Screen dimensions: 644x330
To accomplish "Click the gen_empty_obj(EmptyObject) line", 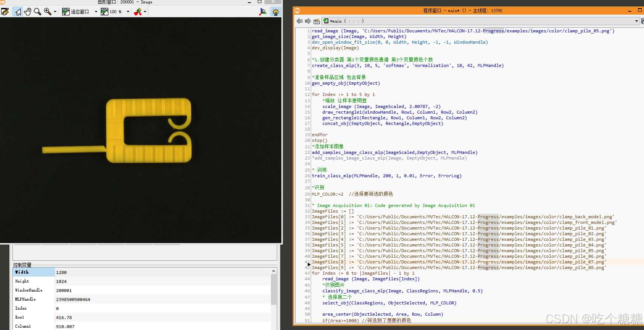I will click(346, 83).
